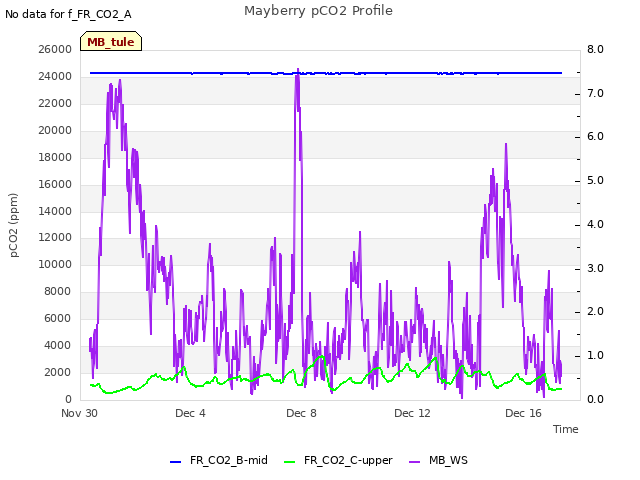Click the 1.0 right axis value
This screenshot has width=640, height=480.
pyautogui.click(x=595, y=356)
